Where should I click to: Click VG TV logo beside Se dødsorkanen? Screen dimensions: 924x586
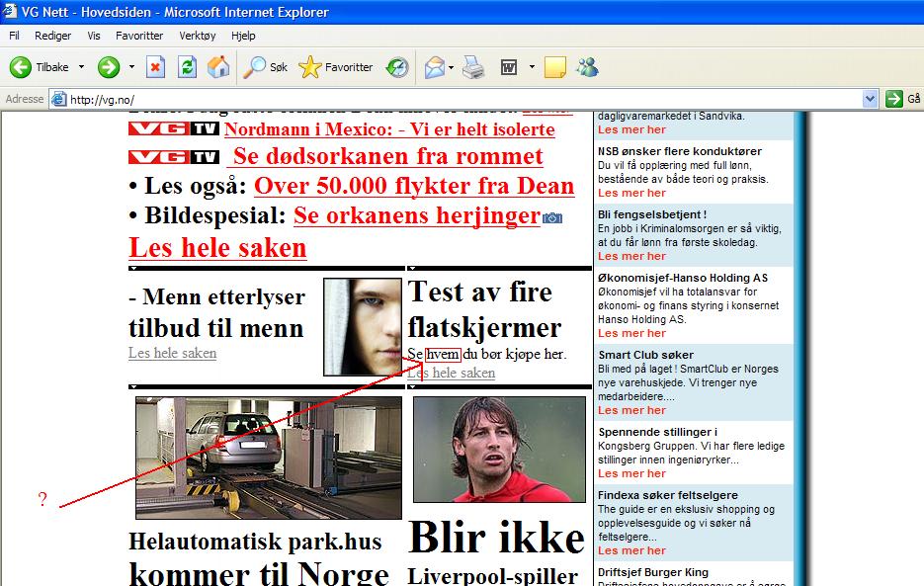click(x=174, y=157)
